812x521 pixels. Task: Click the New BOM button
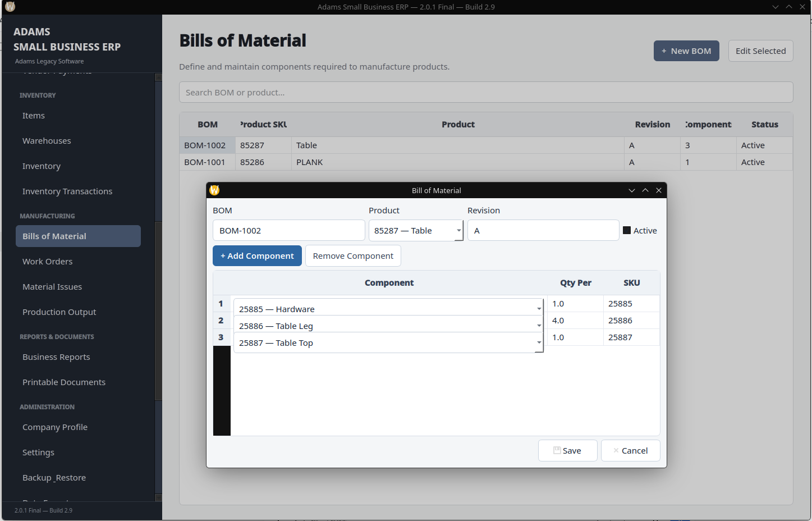click(686, 51)
